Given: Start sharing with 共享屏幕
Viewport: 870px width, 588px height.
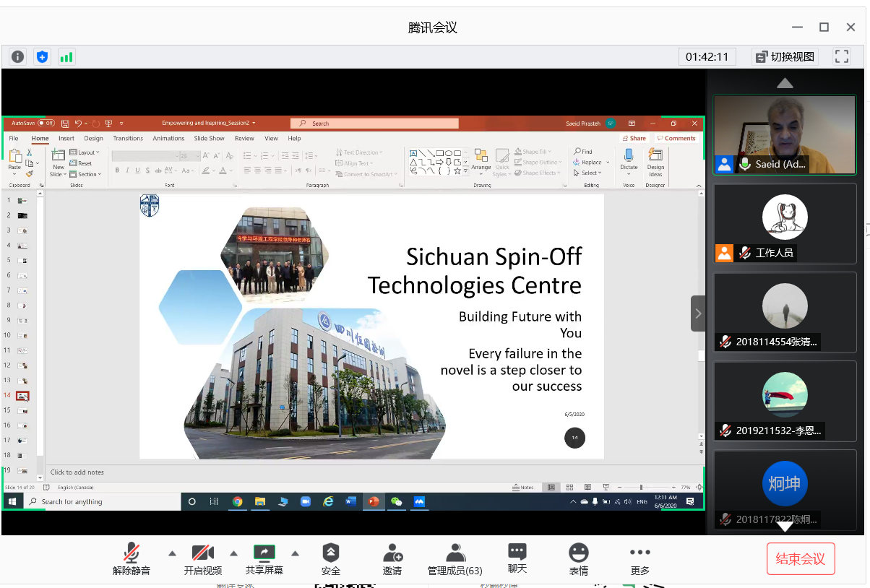Looking at the screenshot, I should tap(264, 559).
